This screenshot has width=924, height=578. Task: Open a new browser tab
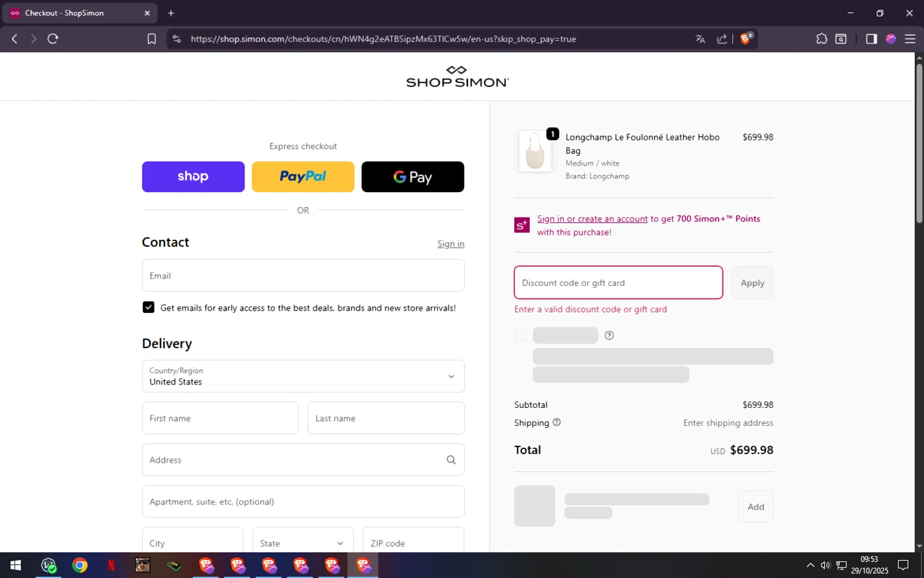coord(171,13)
